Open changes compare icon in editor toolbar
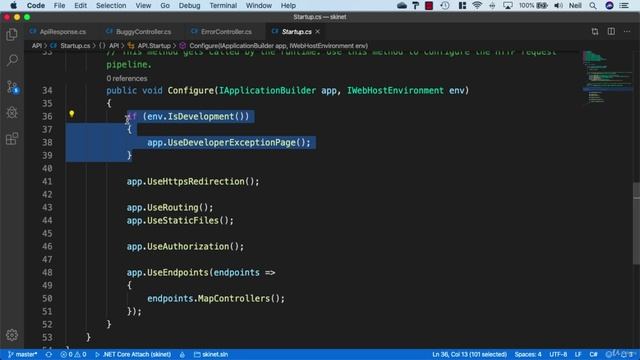The width and height of the screenshot is (640, 360). coord(595,31)
